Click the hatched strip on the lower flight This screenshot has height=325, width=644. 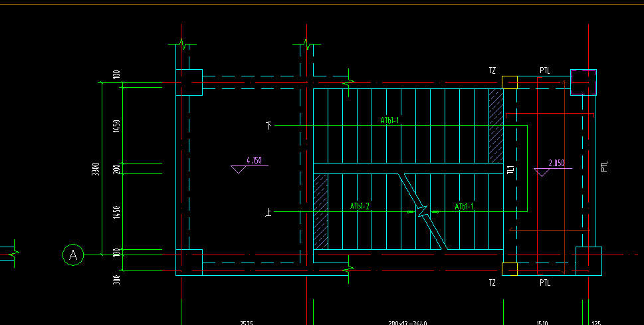tap(321, 211)
